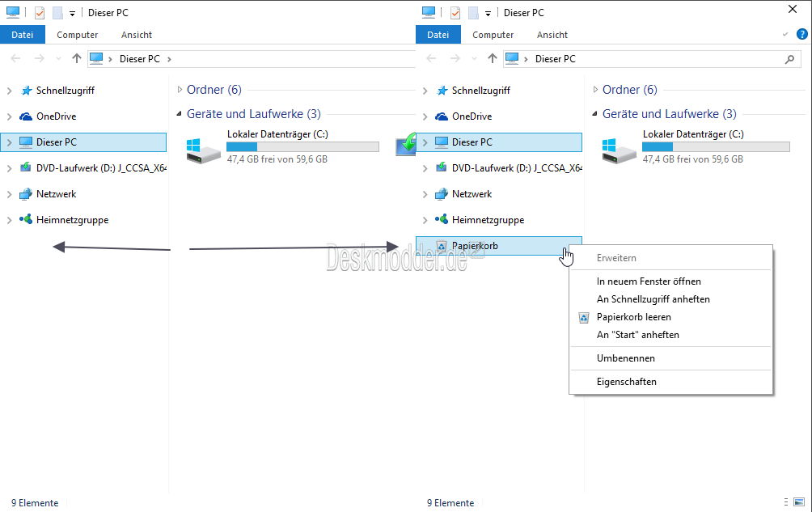Click search magnifier icon in right window
This screenshot has width=812, height=512.
coord(789,59)
